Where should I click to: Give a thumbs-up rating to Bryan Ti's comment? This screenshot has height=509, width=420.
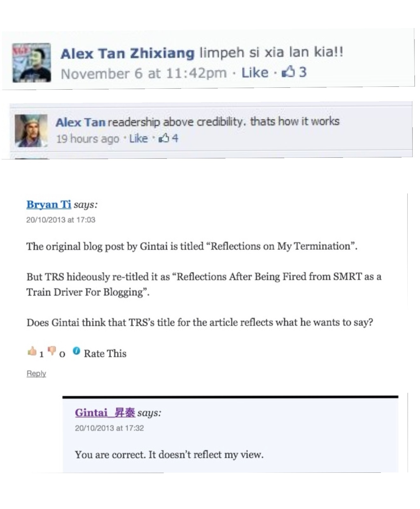32,351
